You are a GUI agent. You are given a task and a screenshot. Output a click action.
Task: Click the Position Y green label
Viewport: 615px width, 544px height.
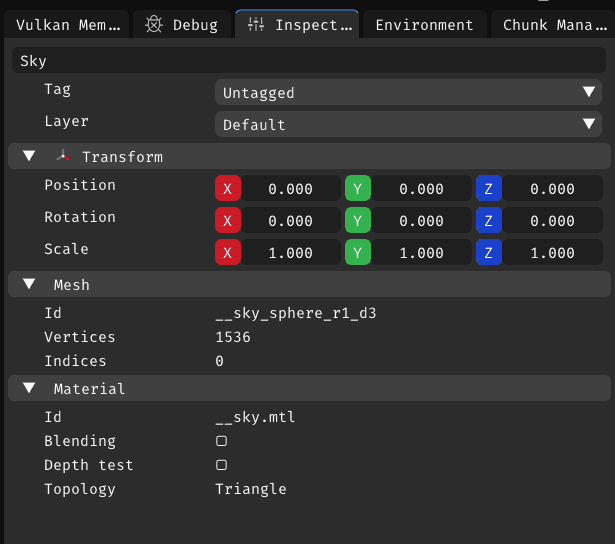click(x=358, y=188)
